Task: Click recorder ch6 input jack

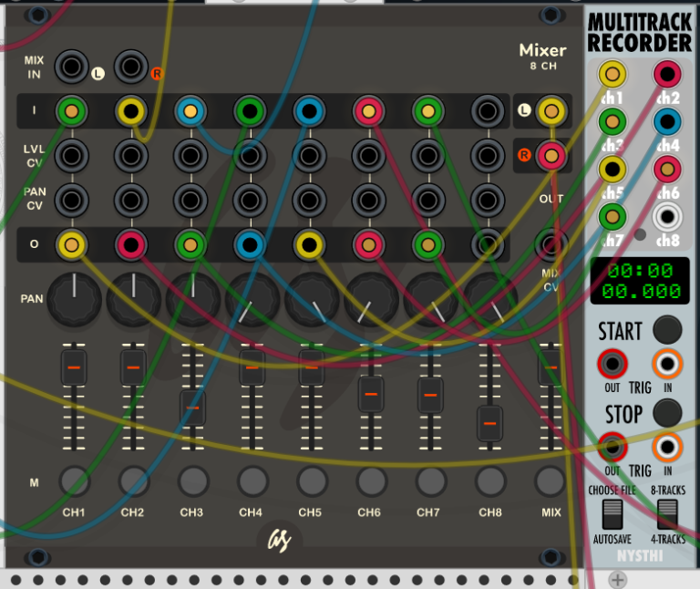Action: [x=667, y=170]
